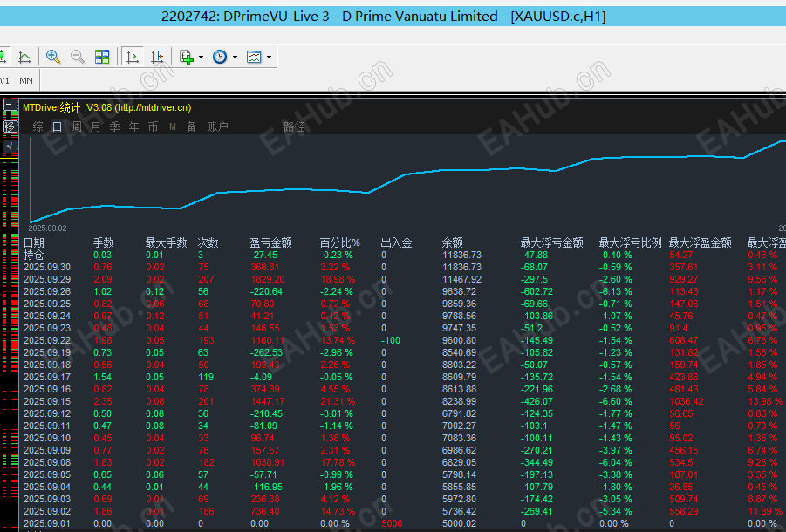The image size is (786, 532).
Task: Click max floating profit 1036.42
Action: tap(687, 402)
